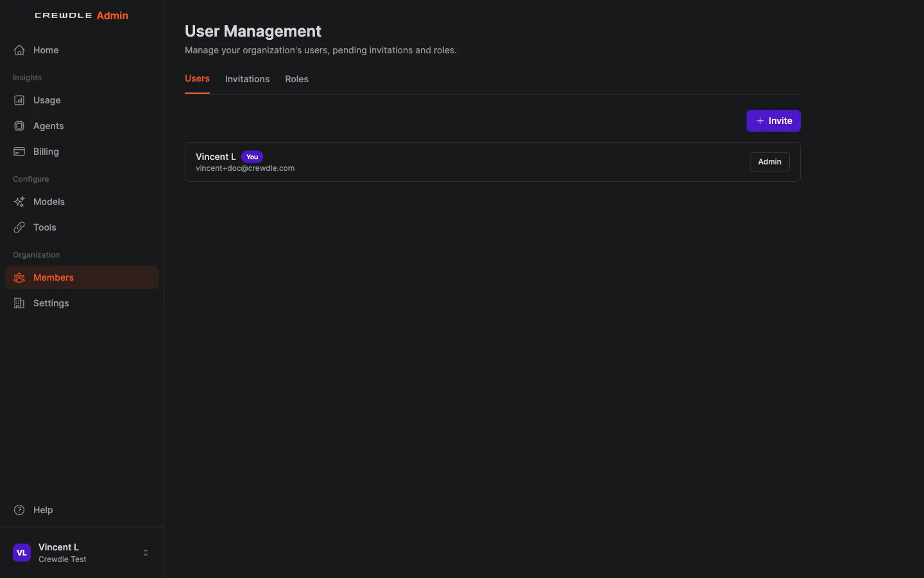Viewport: 924px width, 578px height.
Task: Click the VL avatar badge
Action: pyautogui.click(x=22, y=553)
